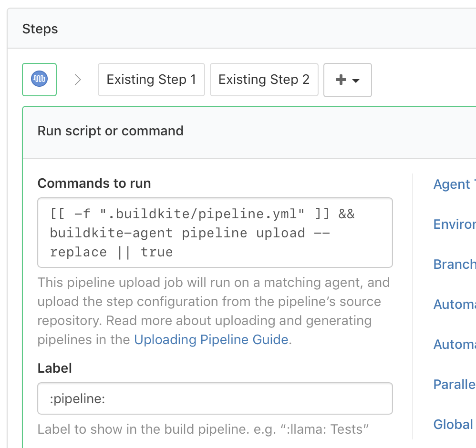Click the Commands to run label
This screenshot has width=476, height=448.
94,183
